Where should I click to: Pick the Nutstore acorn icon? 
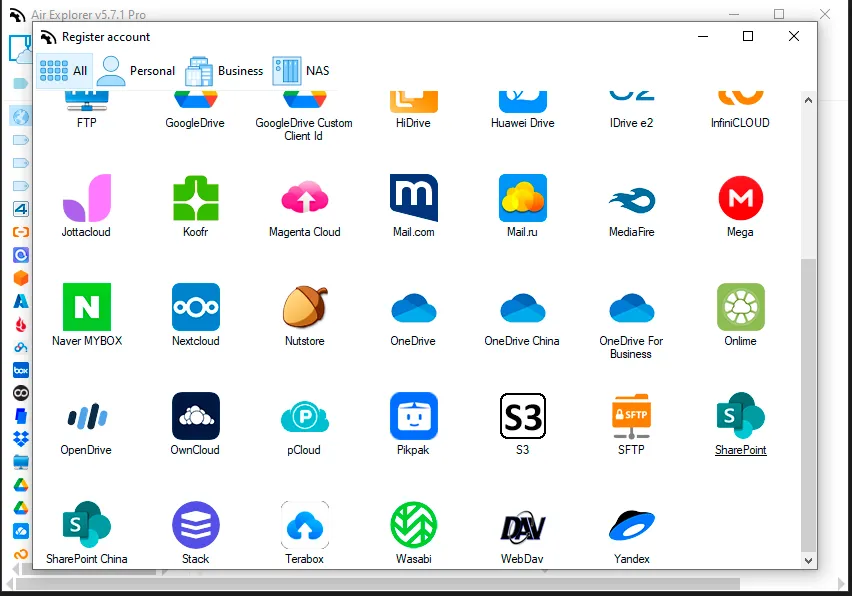click(x=305, y=307)
